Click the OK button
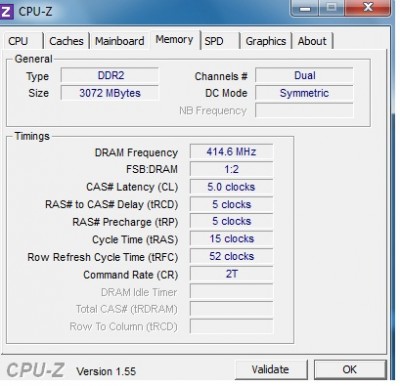400x386 pixels. point(350,369)
